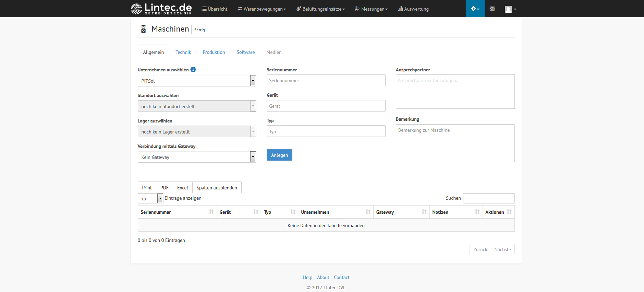Open the messages envelope icon
This screenshot has height=292, width=644.
point(492,9)
